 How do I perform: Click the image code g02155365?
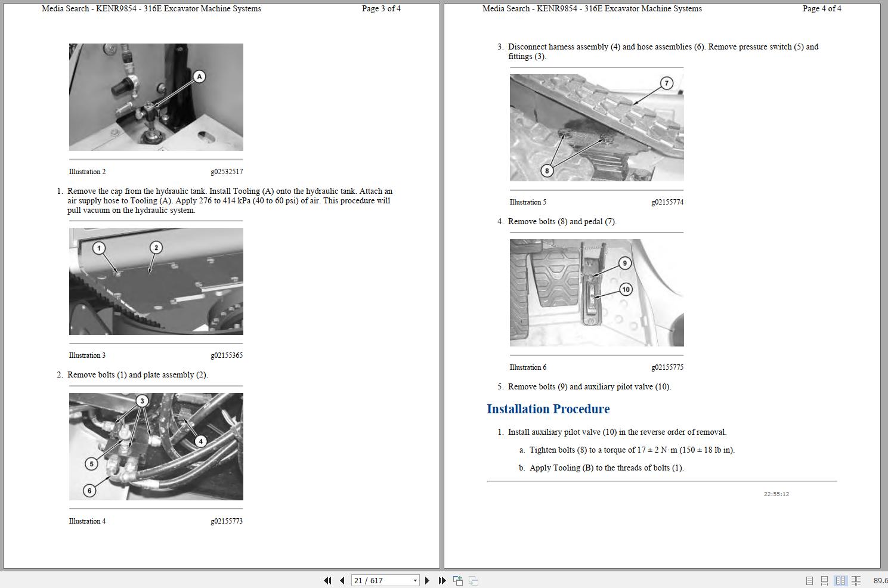[x=227, y=355]
